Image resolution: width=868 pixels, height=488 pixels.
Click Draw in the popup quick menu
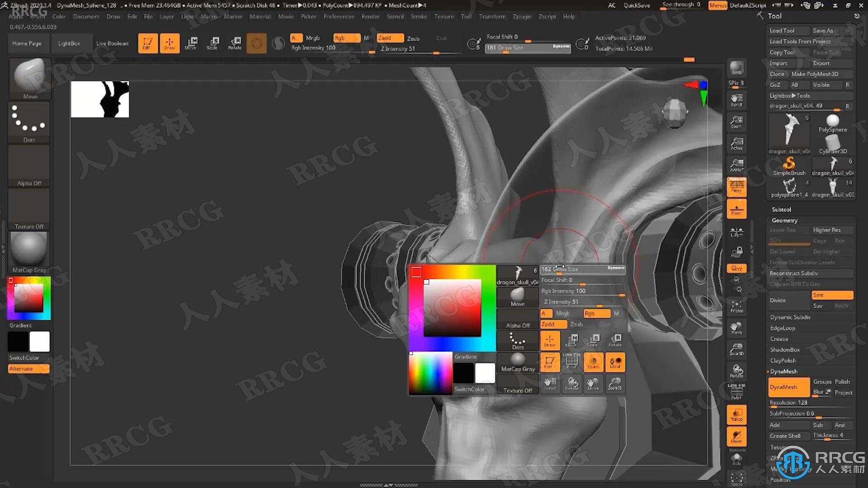550,340
